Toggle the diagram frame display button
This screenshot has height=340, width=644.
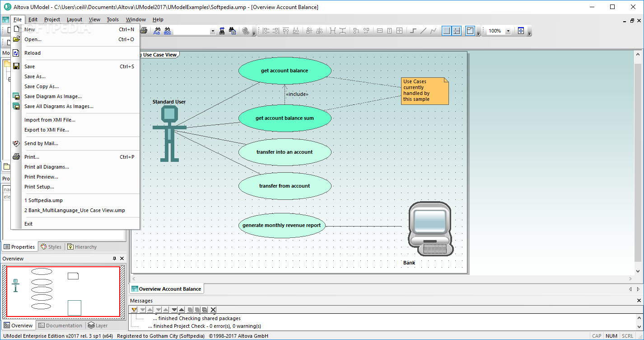[470, 31]
